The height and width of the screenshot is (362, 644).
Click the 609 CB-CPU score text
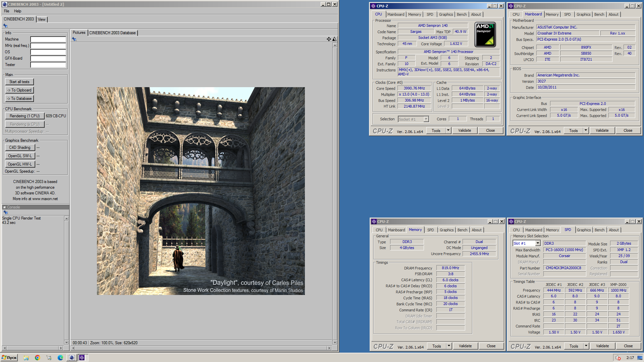tap(56, 116)
